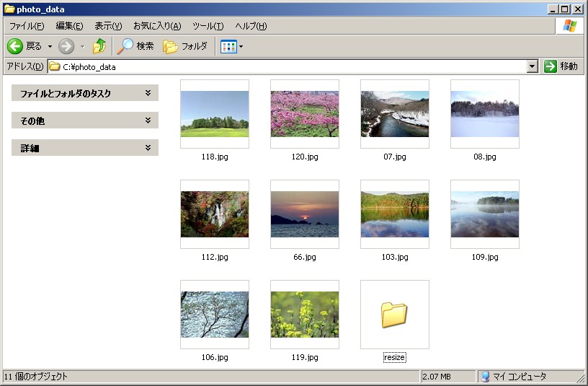Click the 11 個のオブジェクト status text
Image resolution: width=588 pixels, height=386 pixels.
[36, 376]
